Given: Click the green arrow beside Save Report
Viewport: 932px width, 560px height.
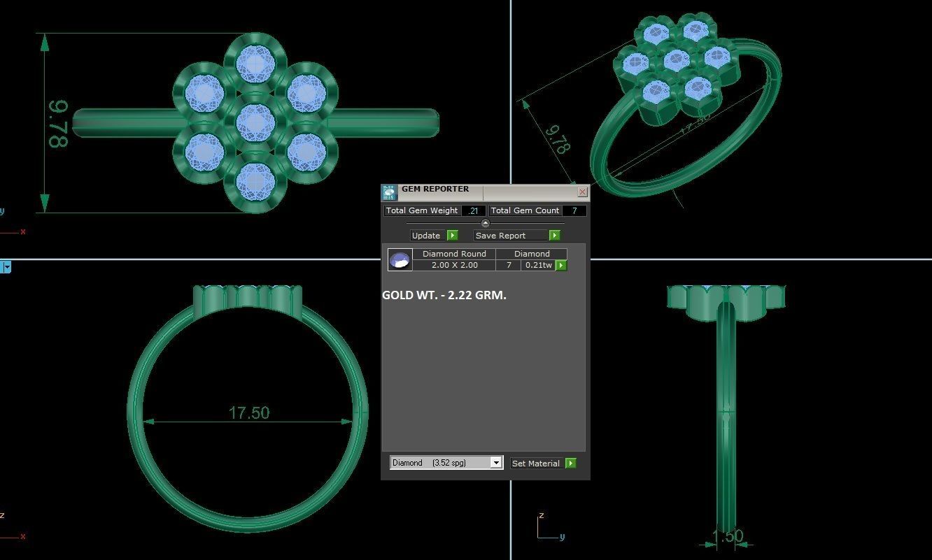Looking at the screenshot, I should pyautogui.click(x=554, y=236).
